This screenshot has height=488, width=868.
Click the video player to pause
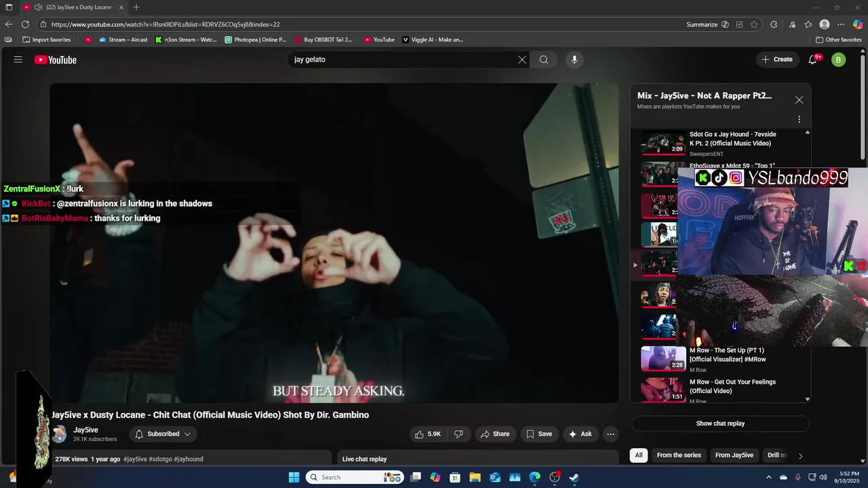(334, 243)
